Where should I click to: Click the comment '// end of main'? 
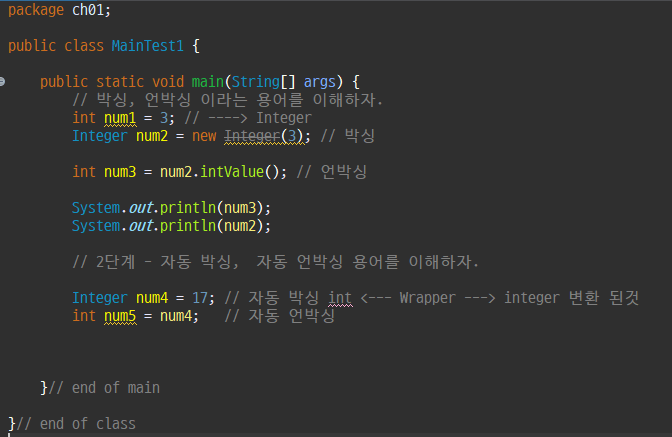tap(104, 388)
